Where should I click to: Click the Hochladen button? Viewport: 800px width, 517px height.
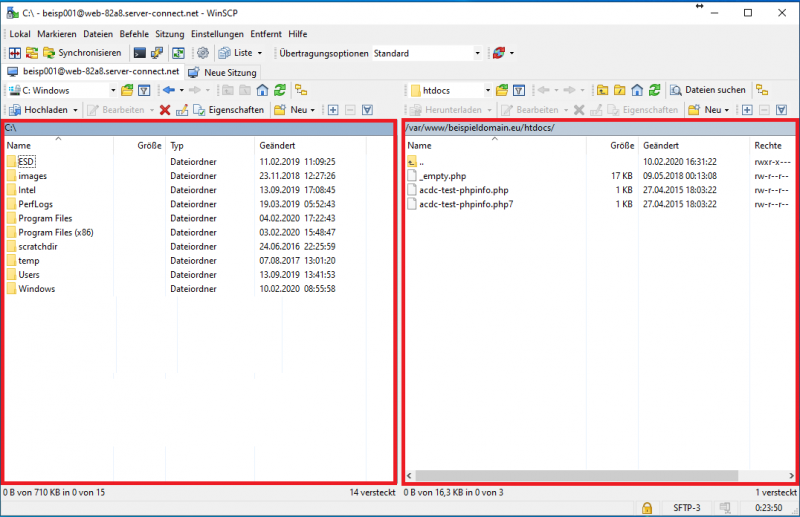point(39,110)
